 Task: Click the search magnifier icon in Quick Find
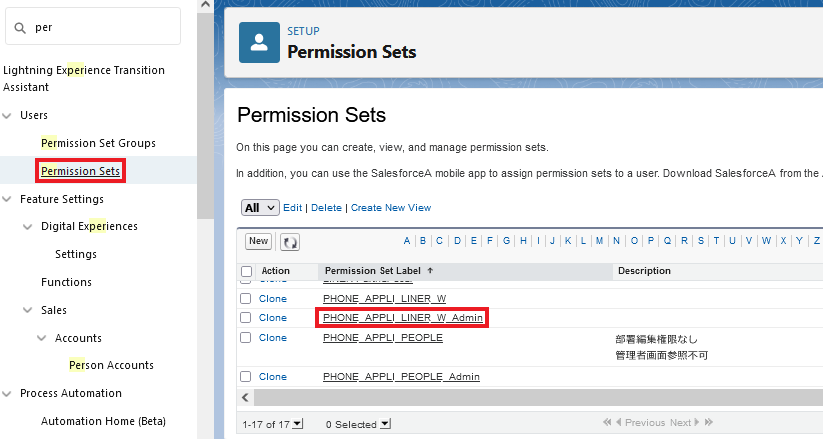20,28
